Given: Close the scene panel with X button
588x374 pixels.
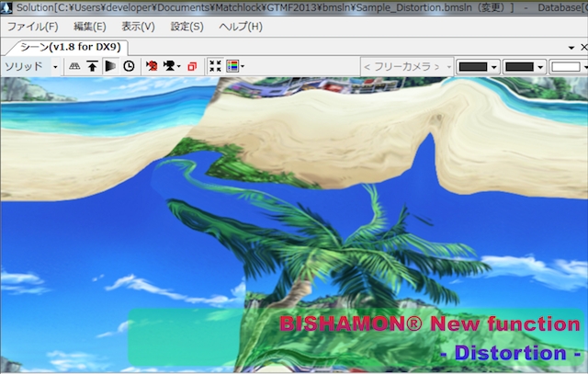Looking at the screenshot, I should (x=582, y=47).
